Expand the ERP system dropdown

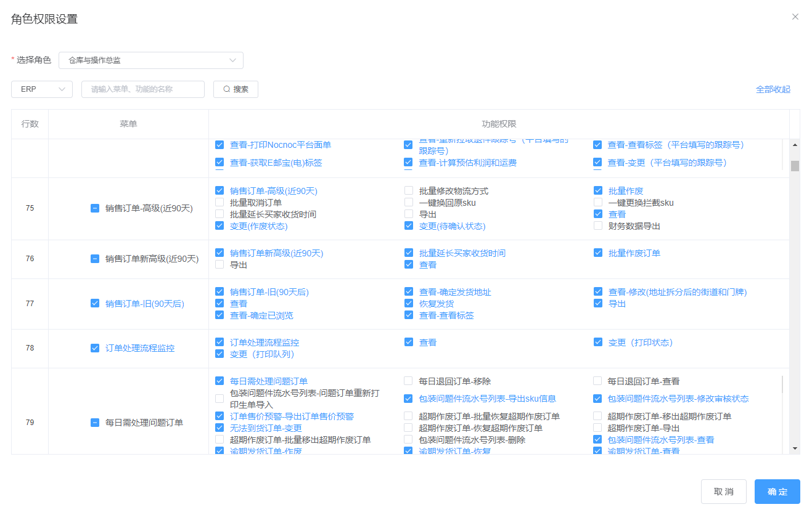[42, 89]
